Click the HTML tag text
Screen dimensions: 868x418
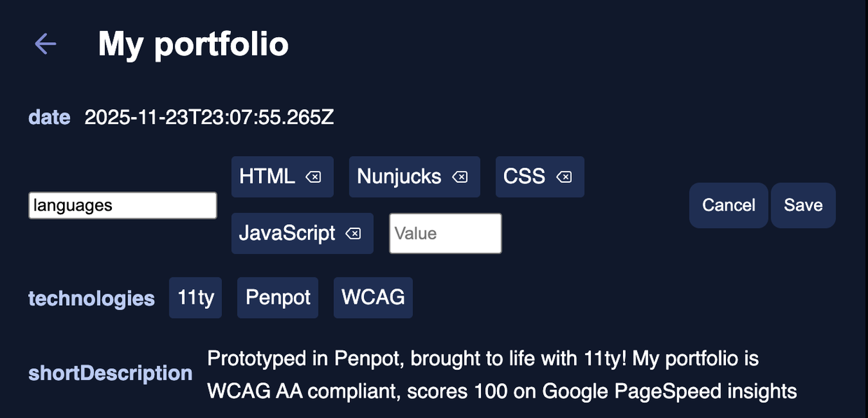[267, 176]
